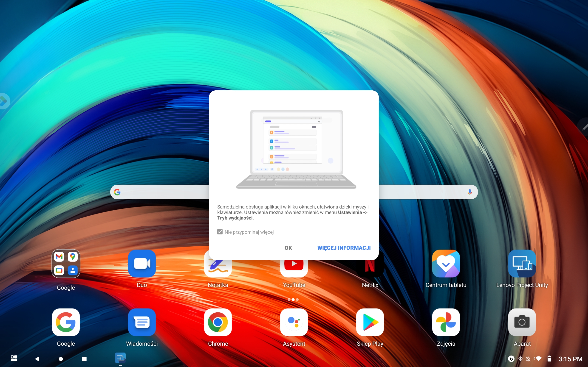588x367 pixels.
Task: Expand the left edge side panel arrow
Action: 3,101
